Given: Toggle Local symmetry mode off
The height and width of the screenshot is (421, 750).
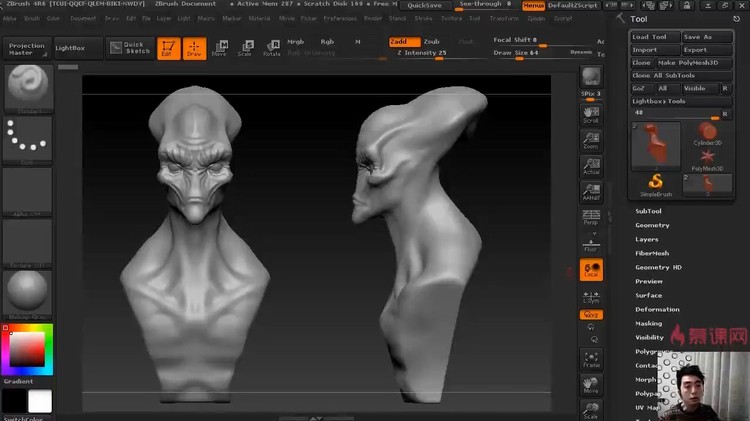Looking at the screenshot, I should (591, 270).
